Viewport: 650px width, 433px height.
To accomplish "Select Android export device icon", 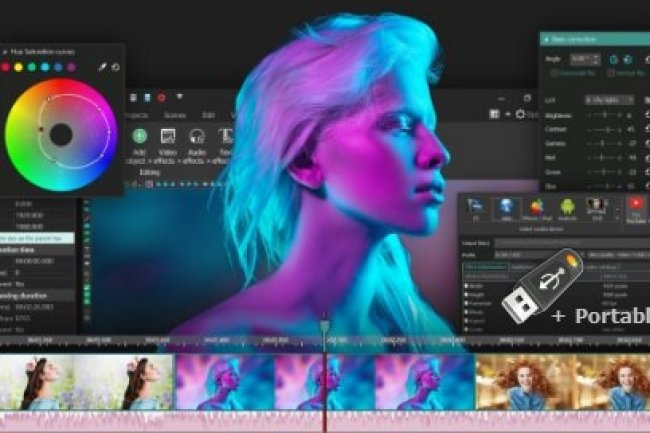I will pos(567,209).
